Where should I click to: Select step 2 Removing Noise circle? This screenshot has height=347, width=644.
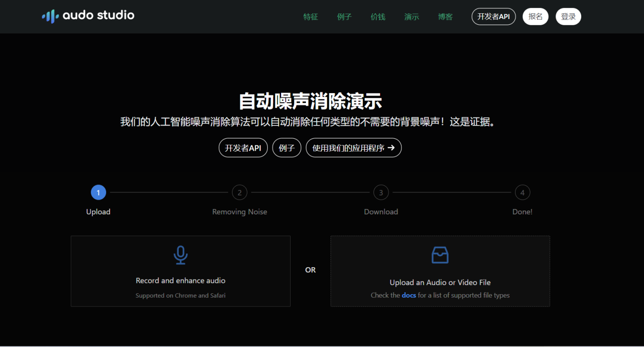tap(240, 193)
